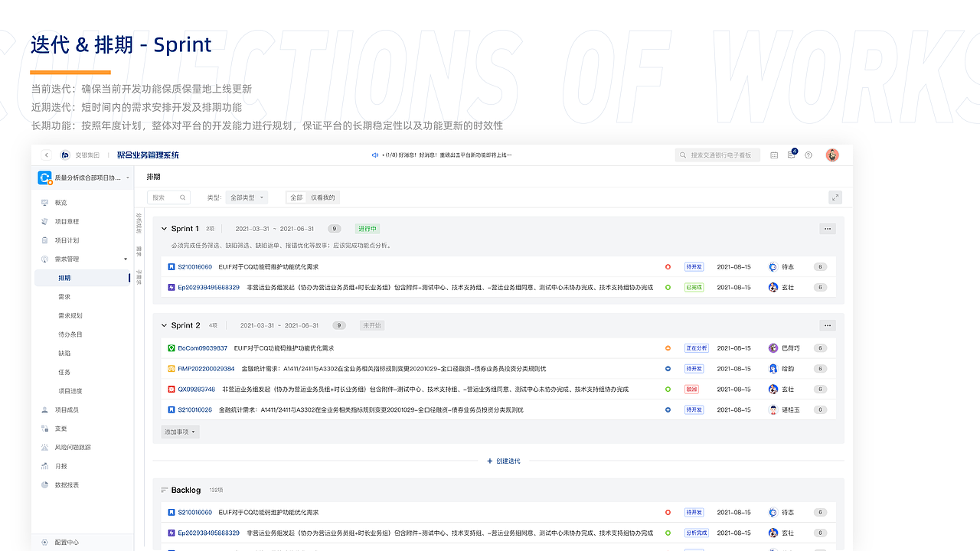980x551 pixels.
Task: Open the project switcher dropdown 质量分析综合部
Action: coord(83,178)
